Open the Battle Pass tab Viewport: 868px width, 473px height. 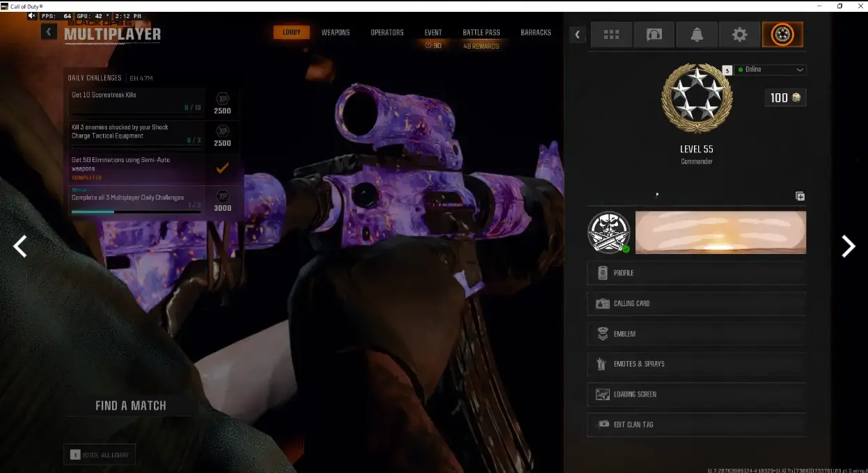[481, 33]
